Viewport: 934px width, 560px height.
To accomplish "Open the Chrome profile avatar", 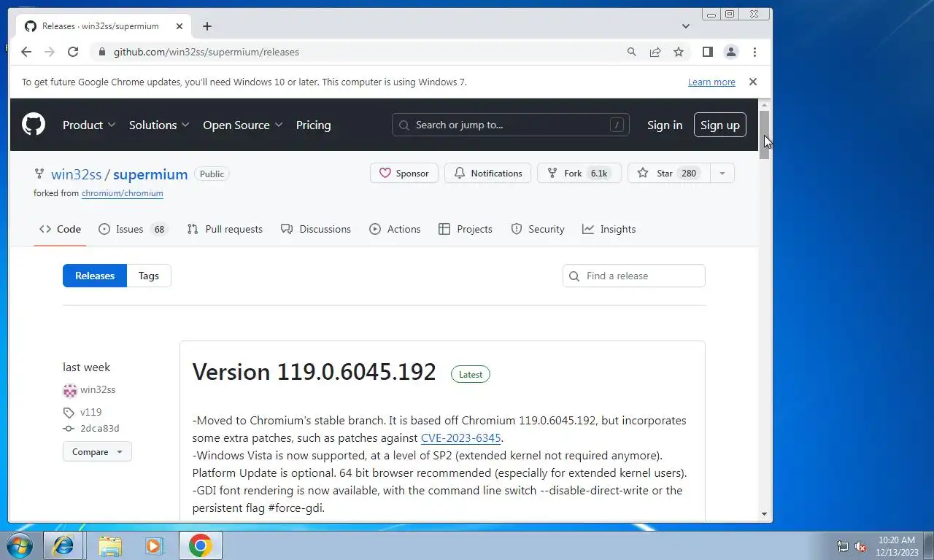I will tap(730, 52).
